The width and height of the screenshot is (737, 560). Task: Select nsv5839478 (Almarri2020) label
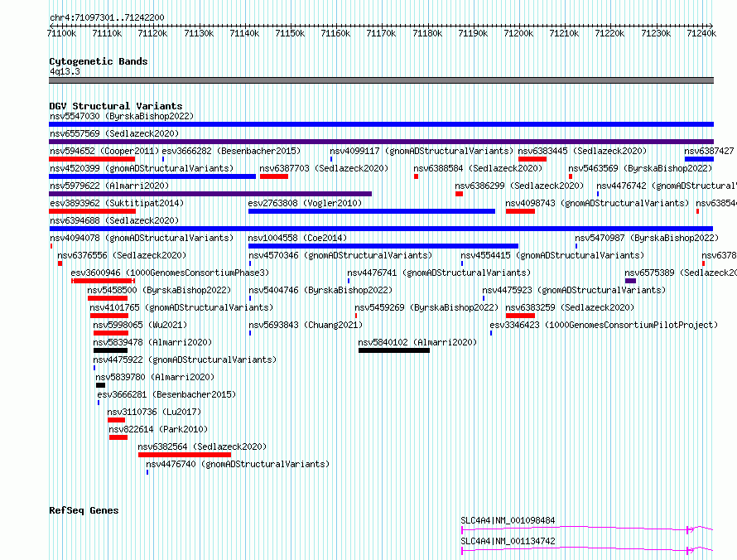152,342
